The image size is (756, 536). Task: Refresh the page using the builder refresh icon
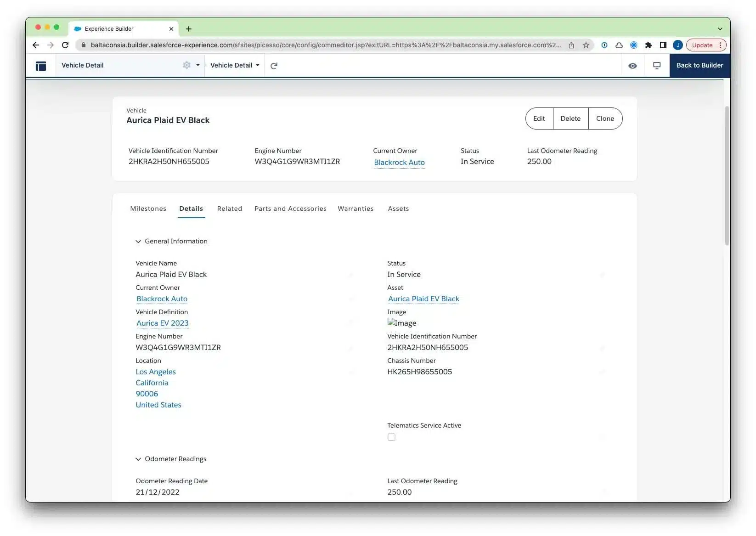point(274,66)
